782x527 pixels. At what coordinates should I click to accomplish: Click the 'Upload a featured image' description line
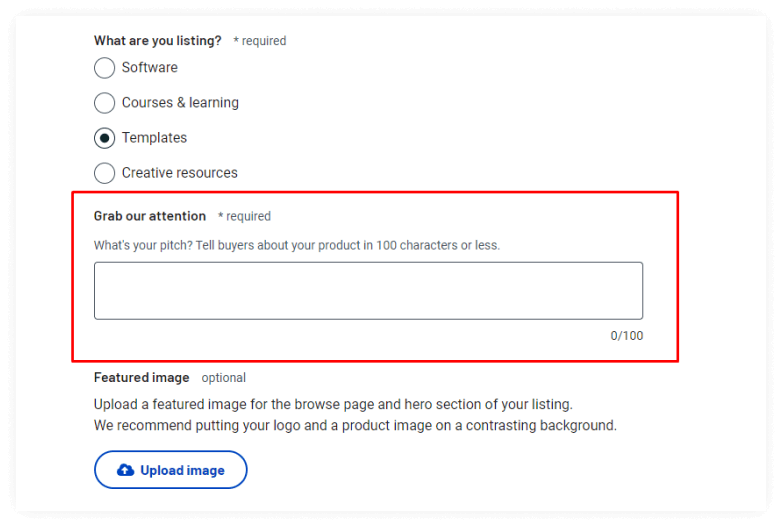[x=333, y=404]
